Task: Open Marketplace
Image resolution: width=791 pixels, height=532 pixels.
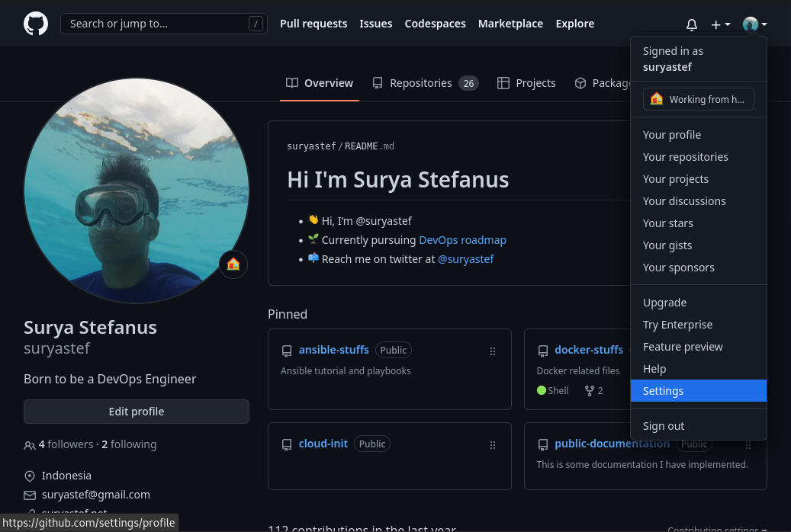Action: pos(510,24)
